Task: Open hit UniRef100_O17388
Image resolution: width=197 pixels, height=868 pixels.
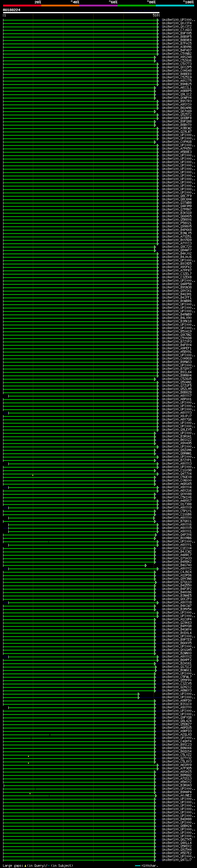Action: (x=177, y=504)
